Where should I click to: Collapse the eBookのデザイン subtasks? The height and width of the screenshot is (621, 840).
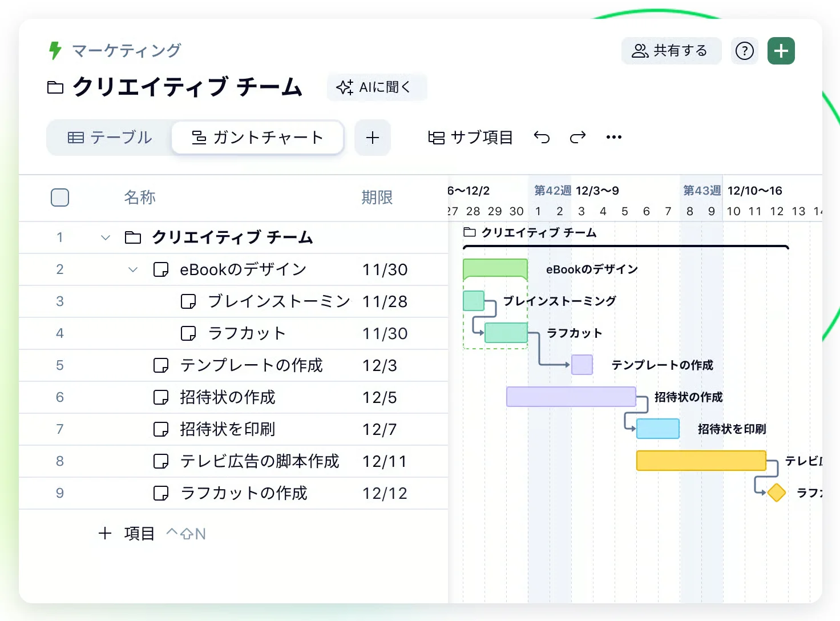coord(133,269)
